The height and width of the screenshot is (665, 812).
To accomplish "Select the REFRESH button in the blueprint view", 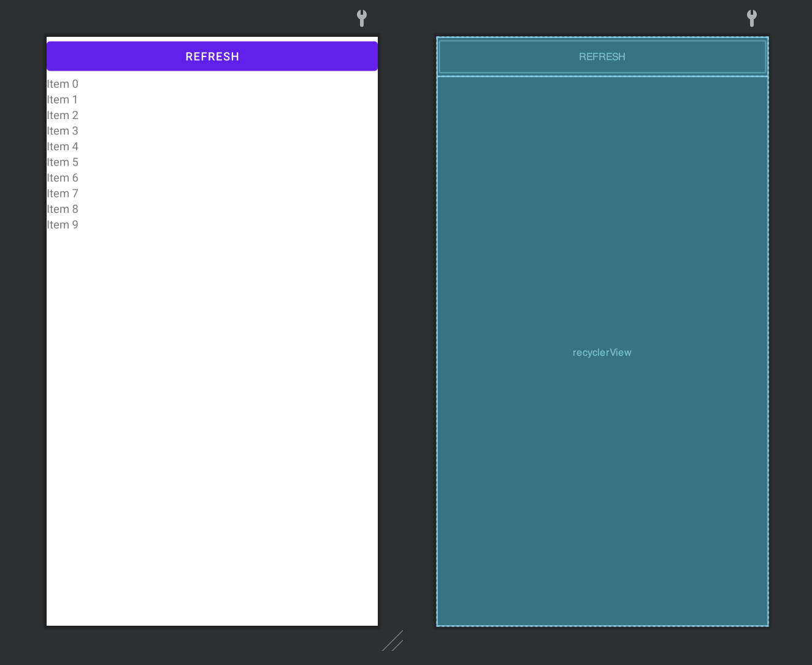I will [x=602, y=56].
